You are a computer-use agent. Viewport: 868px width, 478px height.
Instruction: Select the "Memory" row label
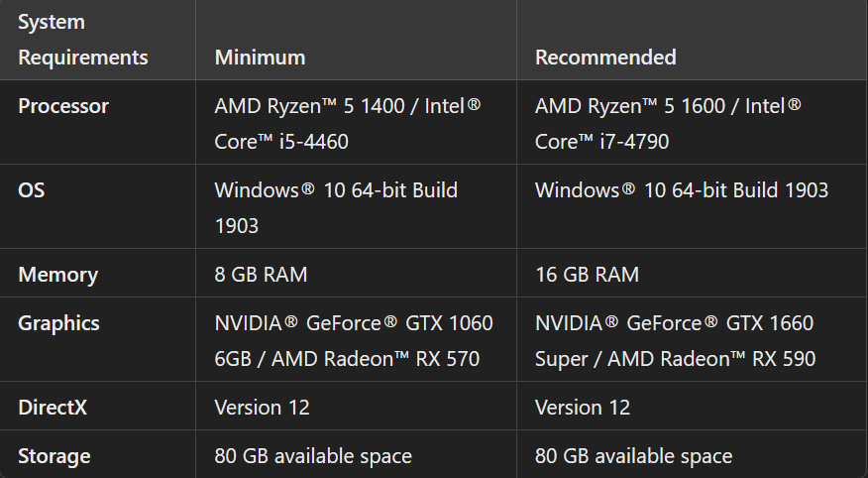tap(58, 275)
